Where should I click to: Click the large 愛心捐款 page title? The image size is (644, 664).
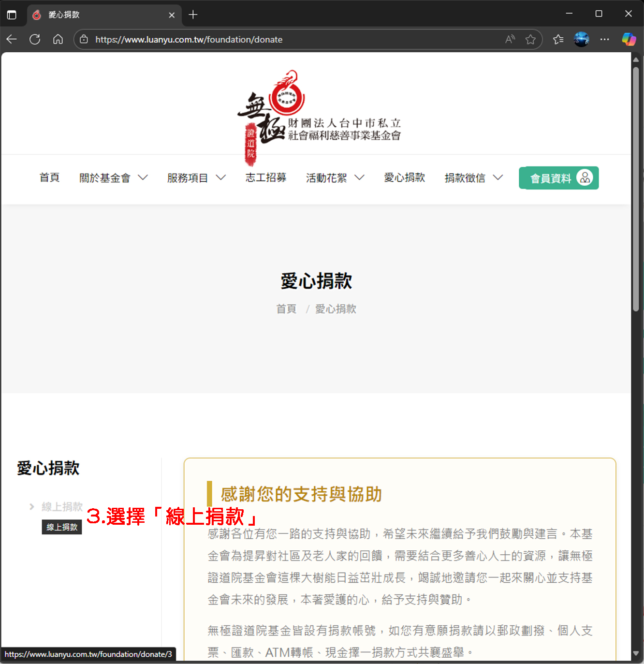317,280
